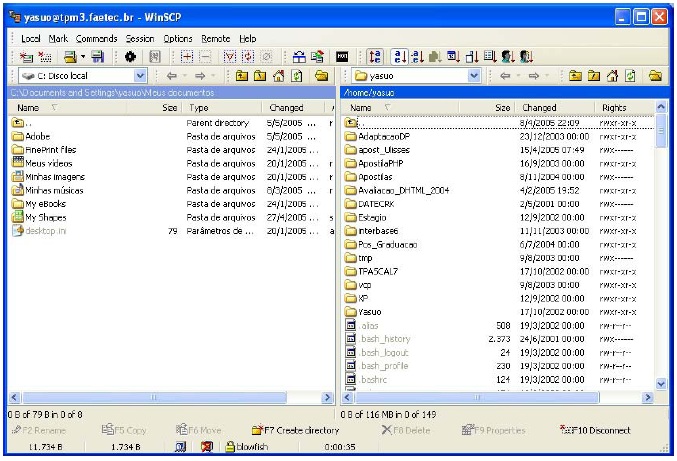Click the Compare directories icon
Screen dimensions: 677x461
(299, 57)
